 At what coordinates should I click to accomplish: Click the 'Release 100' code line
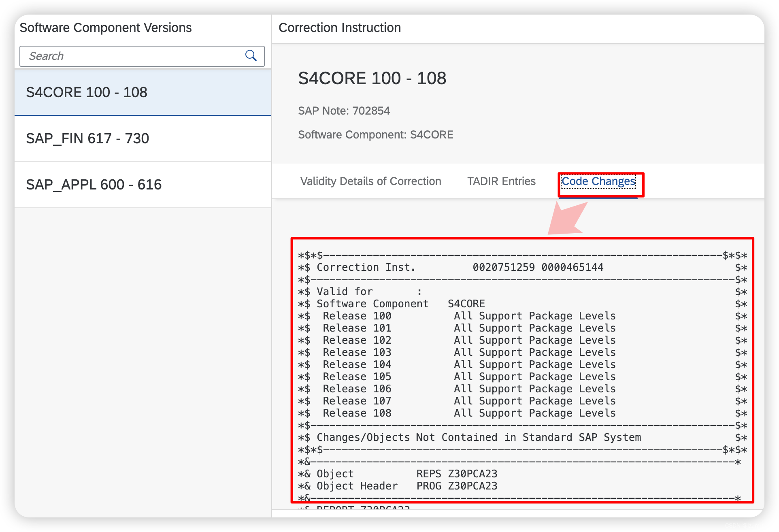click(x=522, y=316)
